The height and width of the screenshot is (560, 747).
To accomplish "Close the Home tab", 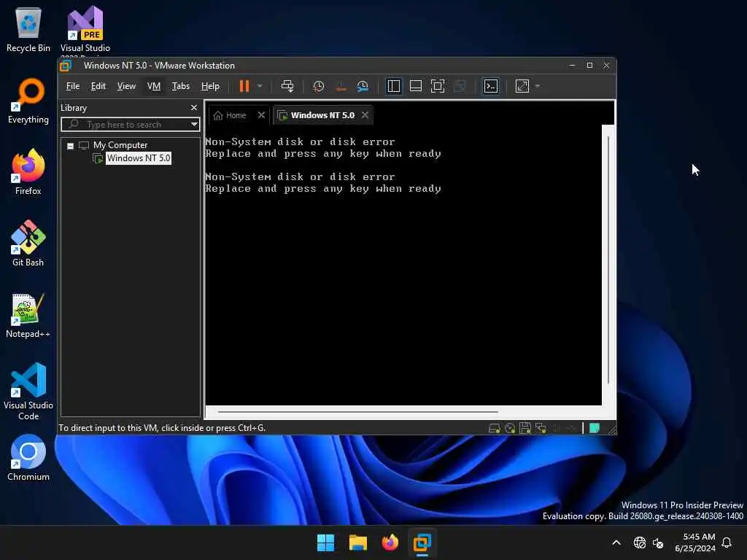I will point(261,114).
